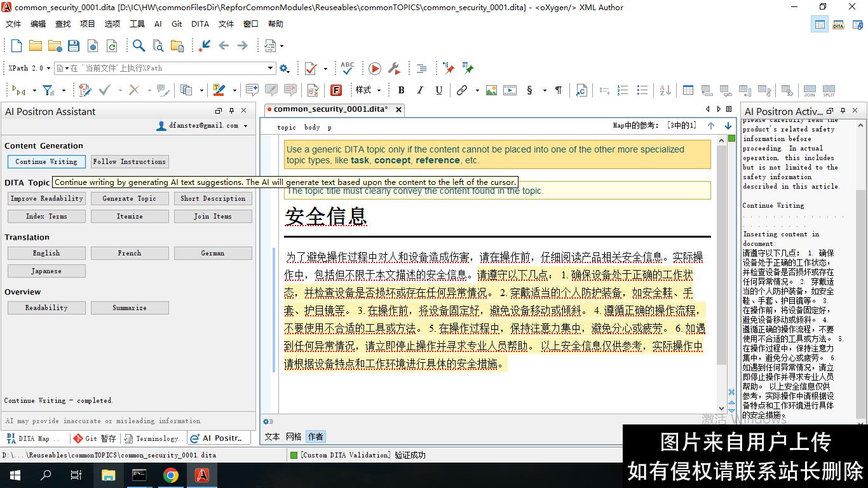Open the 文件 menu at left of the menu bar
This screenshot has width=868, height=488.
coord(13,24)
